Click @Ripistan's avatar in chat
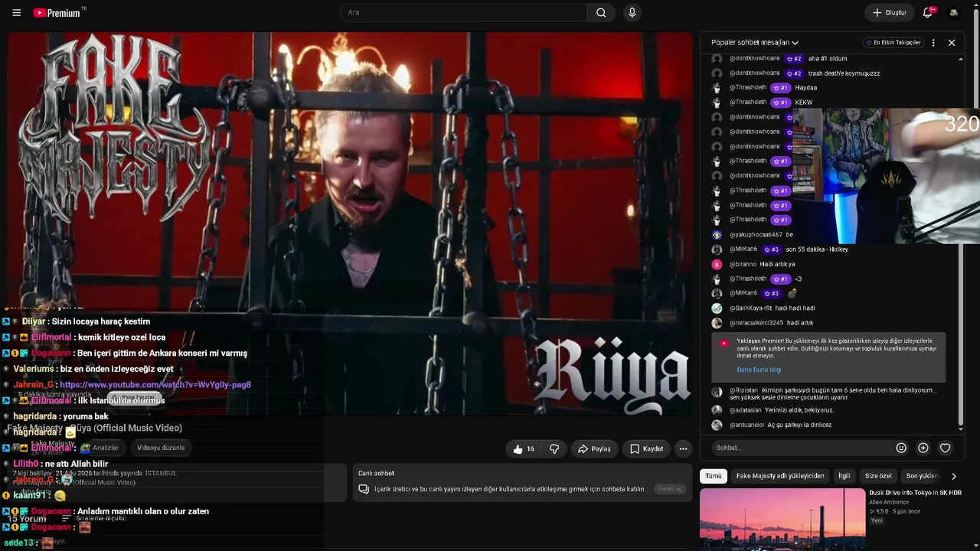This screenshot has width=980, height=551. coord(717,392)
